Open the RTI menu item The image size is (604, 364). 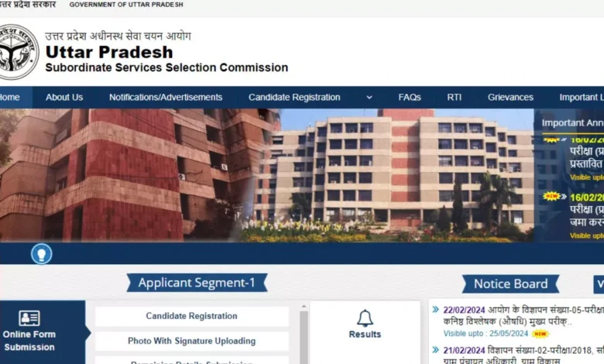tap(454, 98)
